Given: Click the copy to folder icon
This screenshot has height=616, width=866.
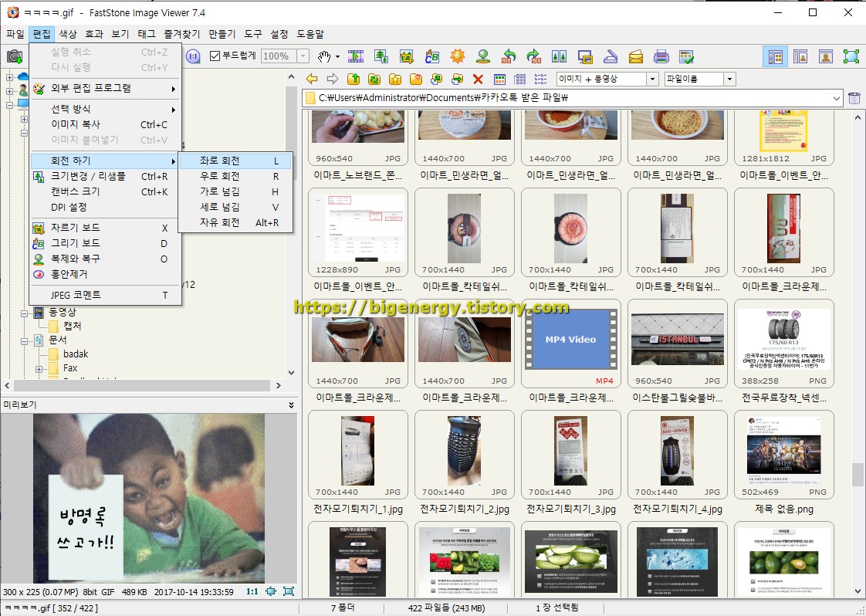Looking at the screenshot, I should (x=436, y=79).
